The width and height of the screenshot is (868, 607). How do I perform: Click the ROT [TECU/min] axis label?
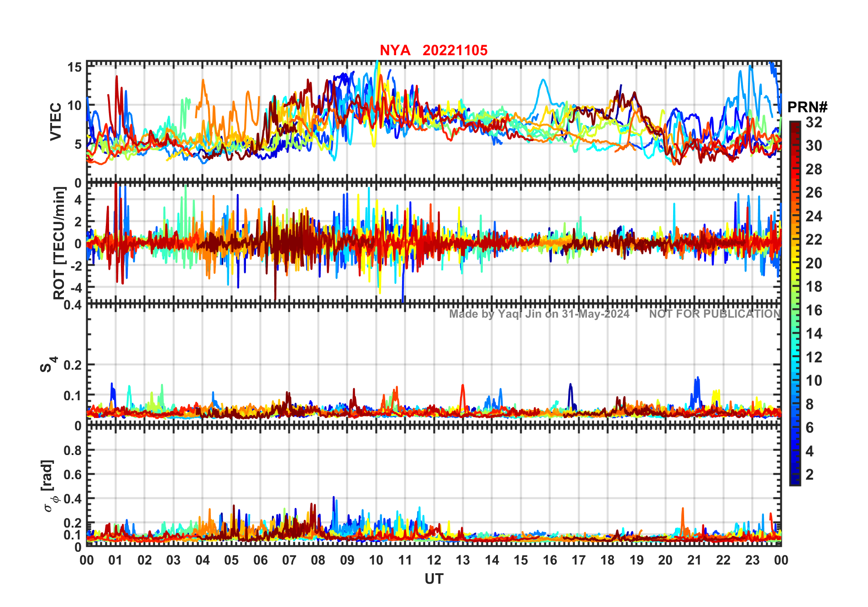[59, 243]
